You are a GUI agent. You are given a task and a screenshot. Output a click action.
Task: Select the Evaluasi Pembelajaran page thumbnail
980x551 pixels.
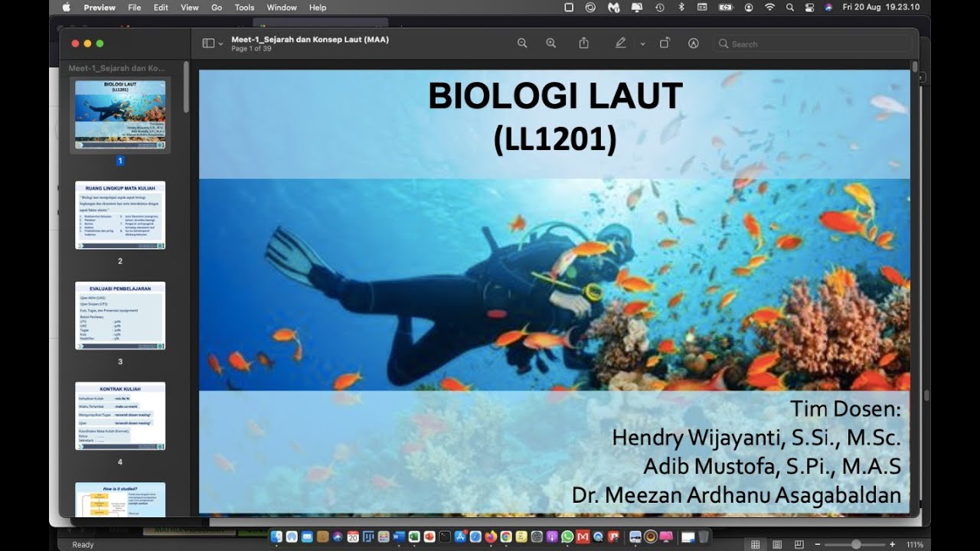[x=120, y=315]
